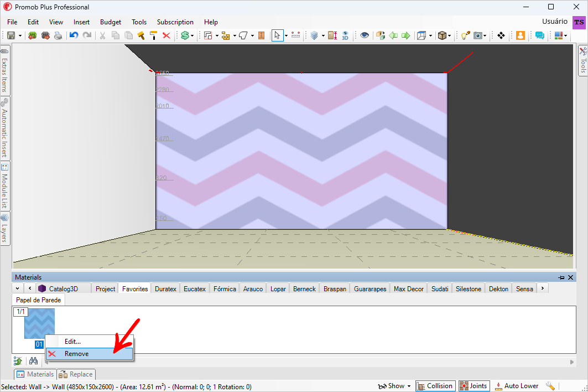Click the Print icon
Image resolution: width=588 pixels, height=392 pixels.
(58, 35)
